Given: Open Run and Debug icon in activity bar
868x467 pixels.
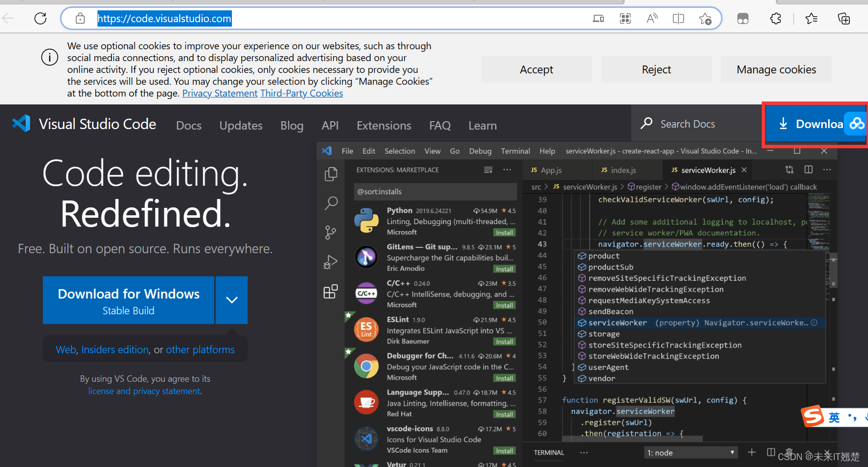Looking at the screenshot, I should point(330,262).
